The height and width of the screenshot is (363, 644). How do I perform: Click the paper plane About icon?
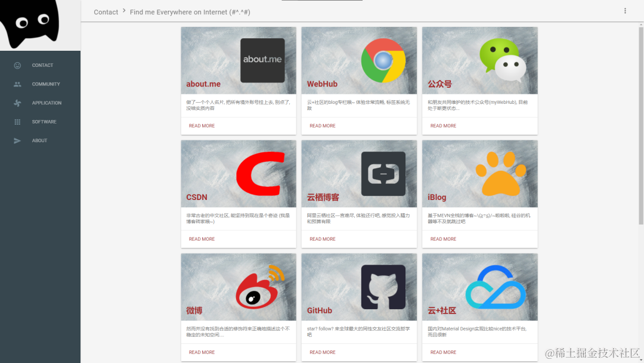[17, 140]
